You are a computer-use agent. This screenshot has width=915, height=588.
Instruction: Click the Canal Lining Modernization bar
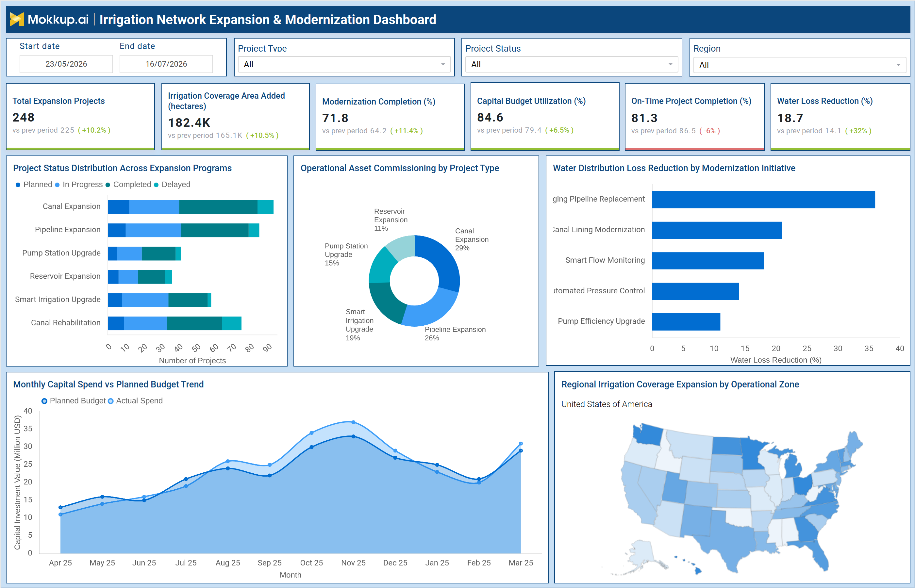pos(717,230)
